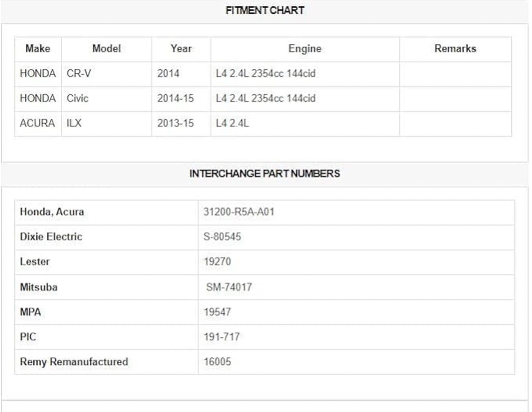
Task: Select the Civic model cell
Action: pos(78,99)
